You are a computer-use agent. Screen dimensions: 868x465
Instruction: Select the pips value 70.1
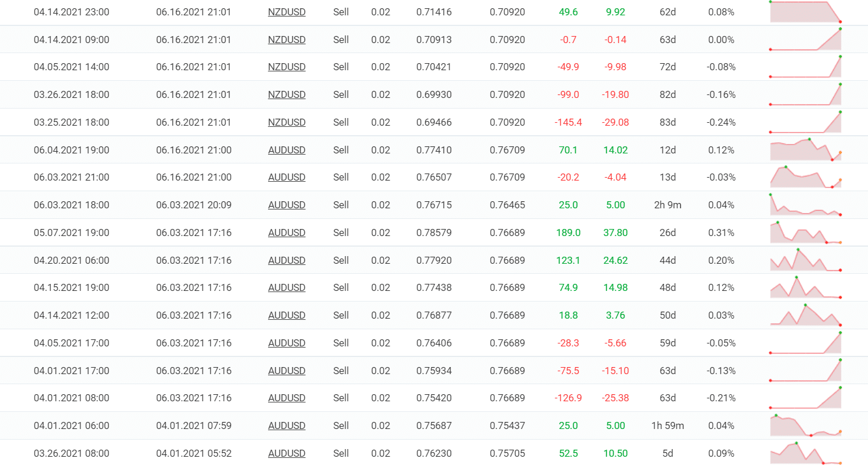(x=568, y=150)
